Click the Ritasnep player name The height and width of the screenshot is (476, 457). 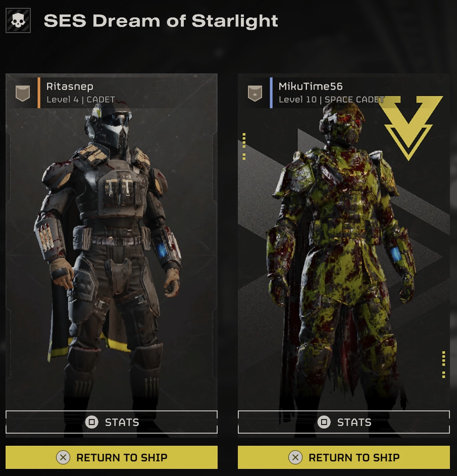click(x=70, y=87)
